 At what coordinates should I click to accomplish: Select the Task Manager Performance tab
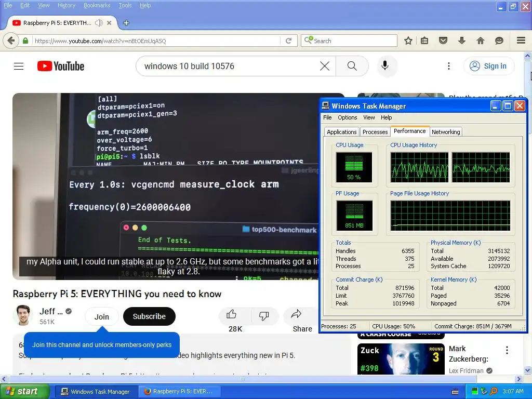[x=409, y=131]
